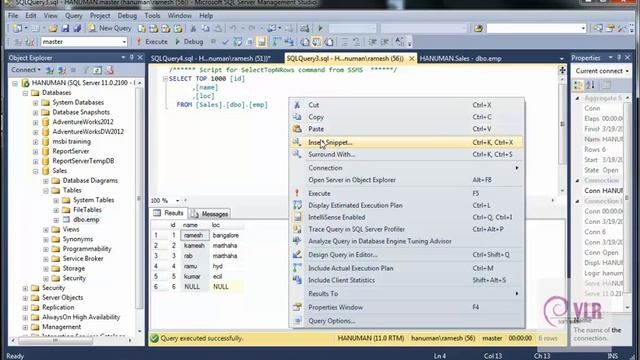Click the 'kumar' cell in results grid
This screenshot has width=640, height=360.
coord(195,276)
